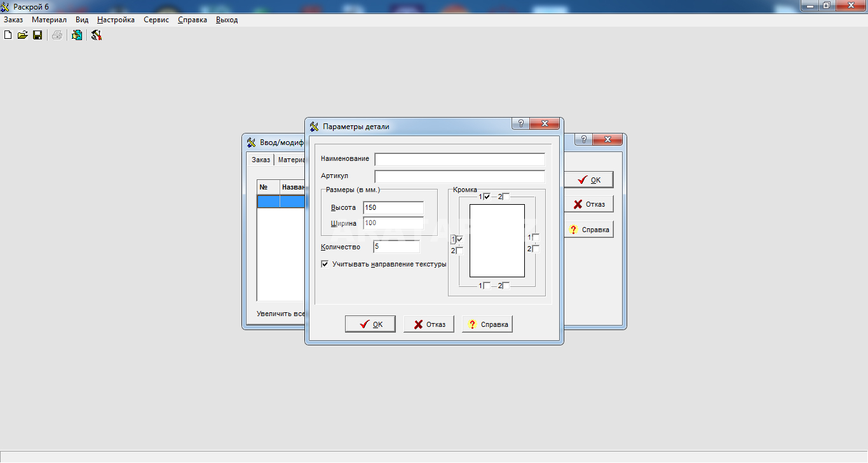868x463 pixels.
Task: Toggle right edge checkbox 1 in Кромка
Action: pyautogui.click(x=536, y=237)
